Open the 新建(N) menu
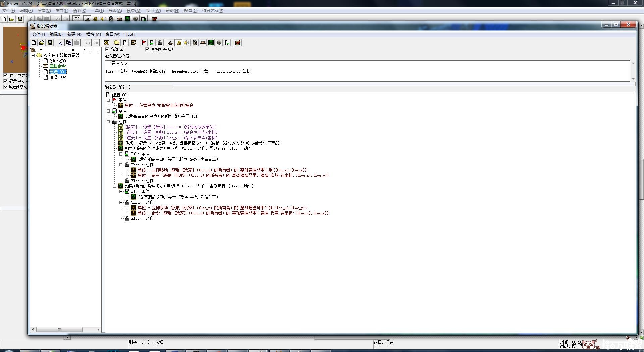The height and width of the screenshot is (352, 644). click(x=74, y=34)
